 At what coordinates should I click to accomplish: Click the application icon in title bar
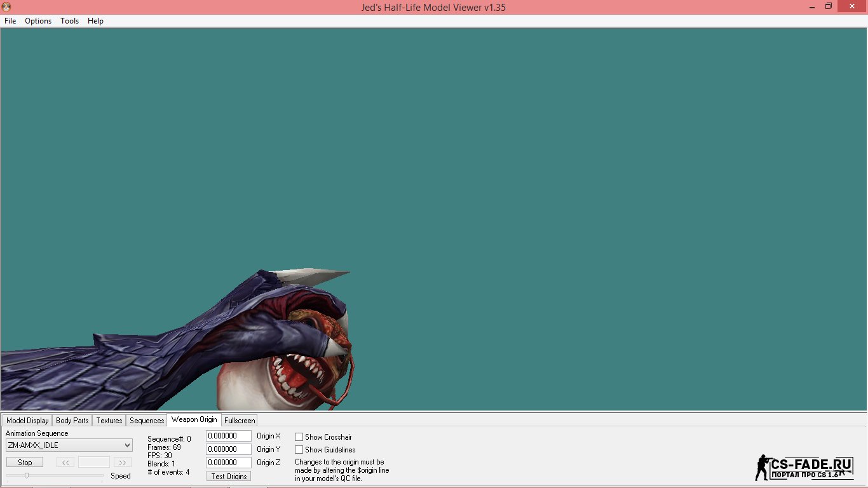pyautogui.click(x=7, y=7)
